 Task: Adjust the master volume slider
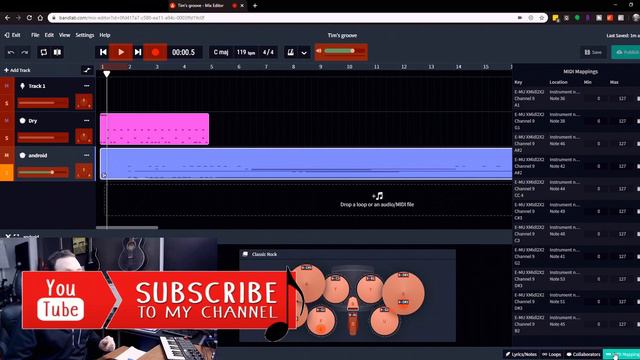coord(340,51)
